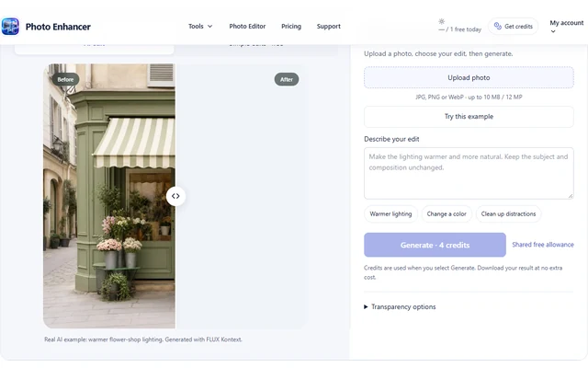
Task: Open the Tools dropdown menu
Action: pos(200,27)
